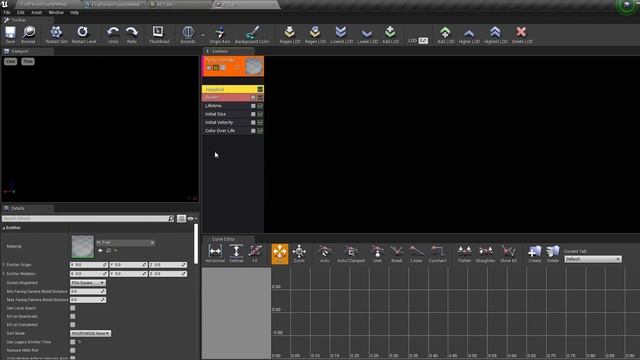Viewport: 640px width, 360px height.
Task: Restart the simulation with Restart Sim
Action: (x=56, y=35)
